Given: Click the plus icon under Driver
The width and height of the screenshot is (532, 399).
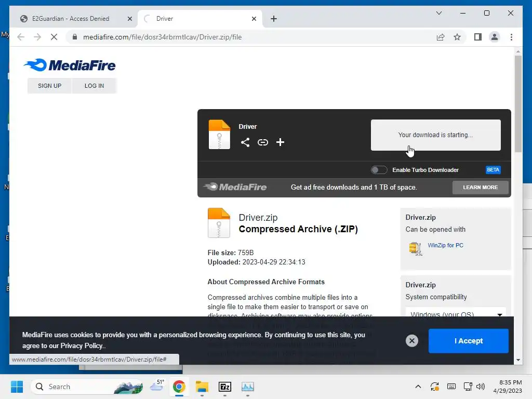Looking at the screenshot, I should pos(280,142).
